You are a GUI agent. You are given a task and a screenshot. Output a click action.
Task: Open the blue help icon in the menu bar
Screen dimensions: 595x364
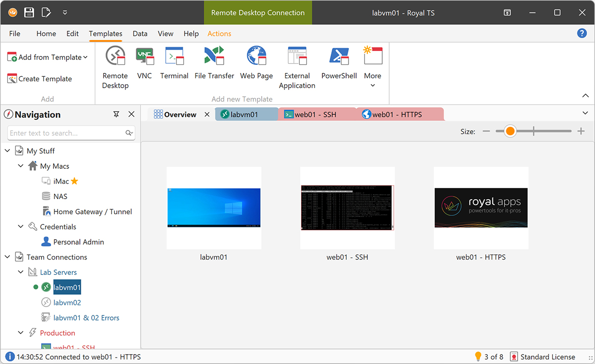pos(582,33)
